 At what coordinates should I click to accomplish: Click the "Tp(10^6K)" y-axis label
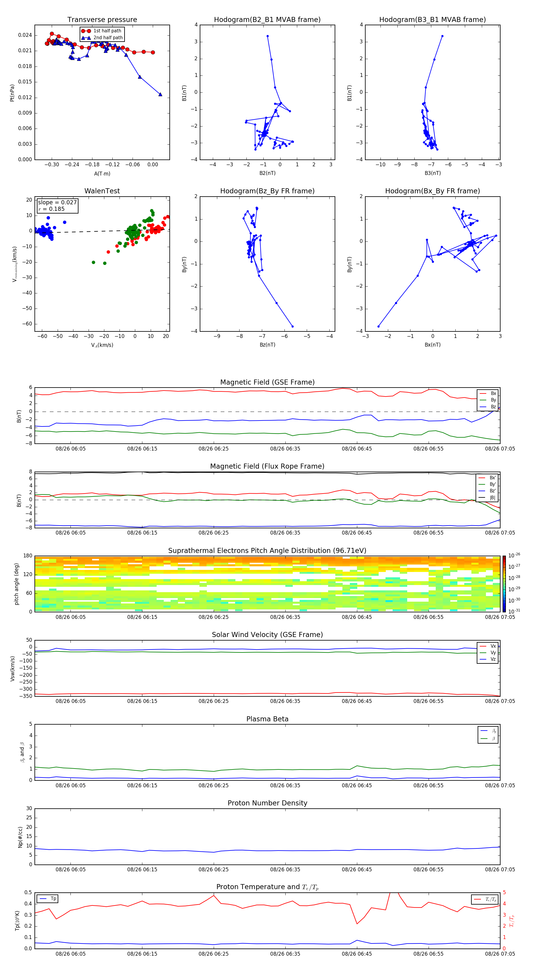point(17,921)
